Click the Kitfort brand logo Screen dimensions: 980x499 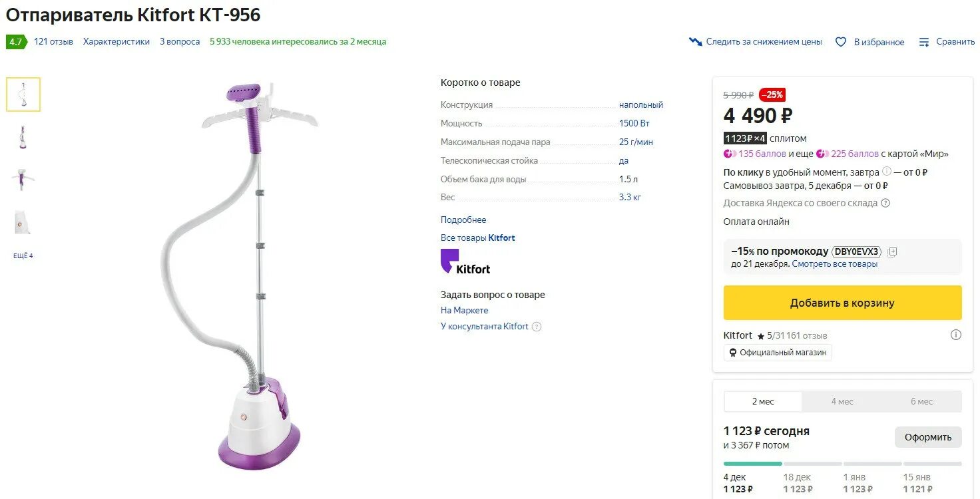465,261
